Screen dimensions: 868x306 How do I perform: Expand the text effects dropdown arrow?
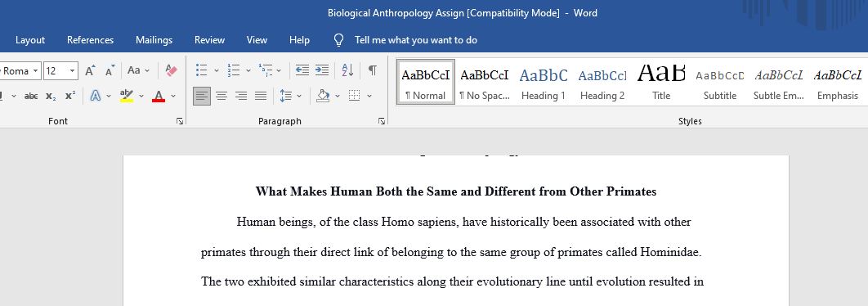(109, 97)
